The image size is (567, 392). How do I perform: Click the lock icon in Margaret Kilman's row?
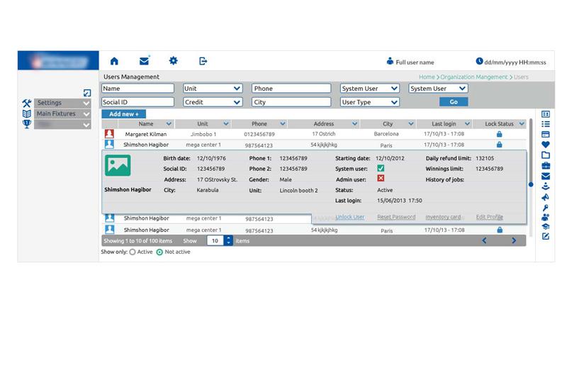pos(500,134)
